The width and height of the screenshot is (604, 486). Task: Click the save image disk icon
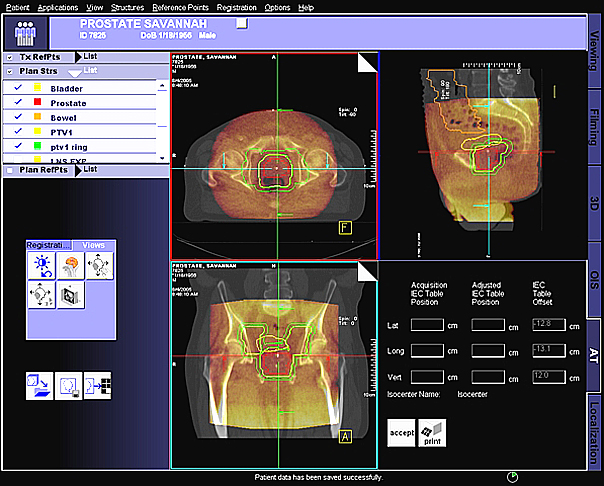pyautogui.click(x=69, y=386)
